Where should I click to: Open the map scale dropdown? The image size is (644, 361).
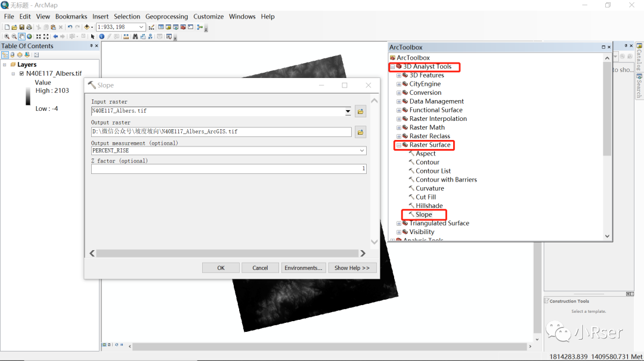141,27
